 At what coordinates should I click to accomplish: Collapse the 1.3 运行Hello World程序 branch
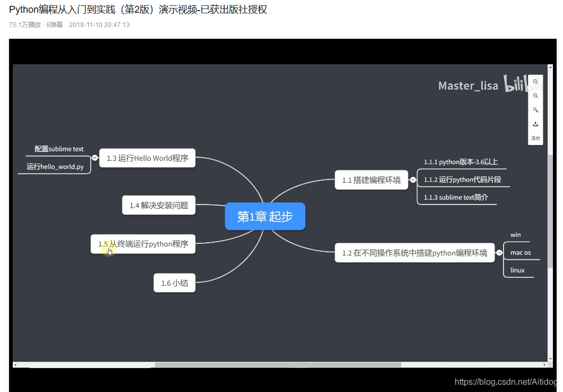95,158
